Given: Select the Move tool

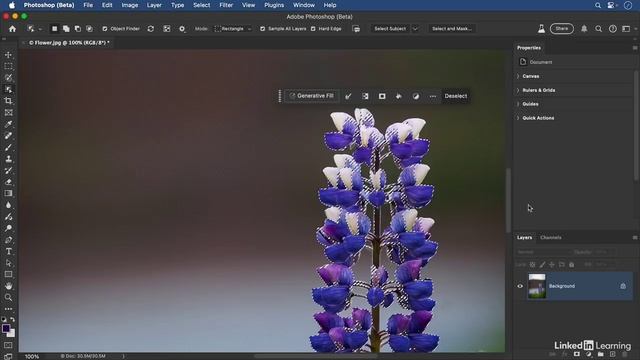Looking at the screenshot, I should [x=9, y=55].
